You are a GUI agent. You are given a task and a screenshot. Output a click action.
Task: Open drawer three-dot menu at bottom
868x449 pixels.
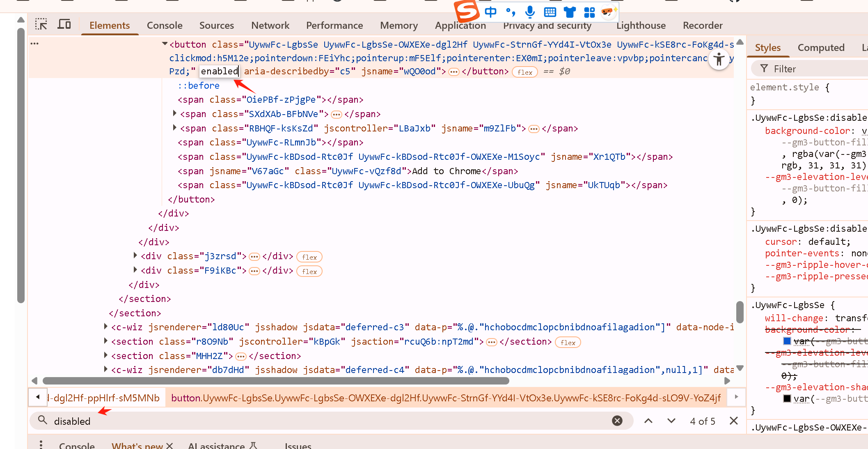click(x=41, y=444)
